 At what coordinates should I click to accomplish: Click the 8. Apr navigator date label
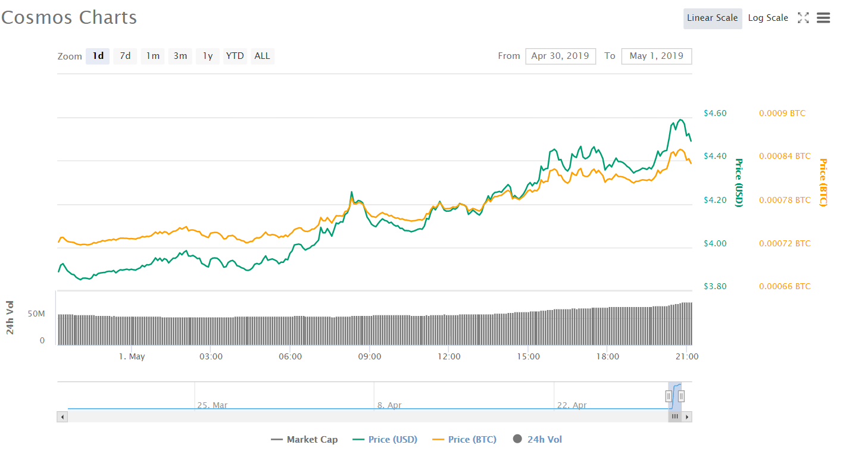click(x=389, y=405)
